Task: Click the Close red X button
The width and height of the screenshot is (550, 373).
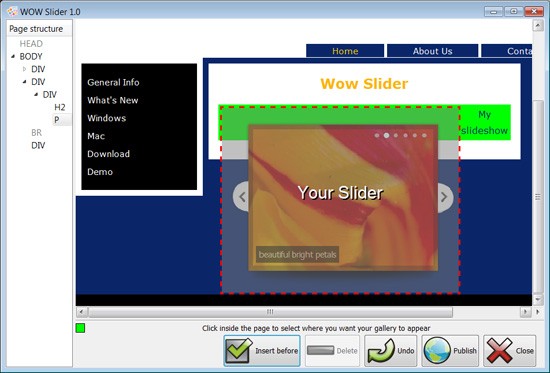Action: 510,351
